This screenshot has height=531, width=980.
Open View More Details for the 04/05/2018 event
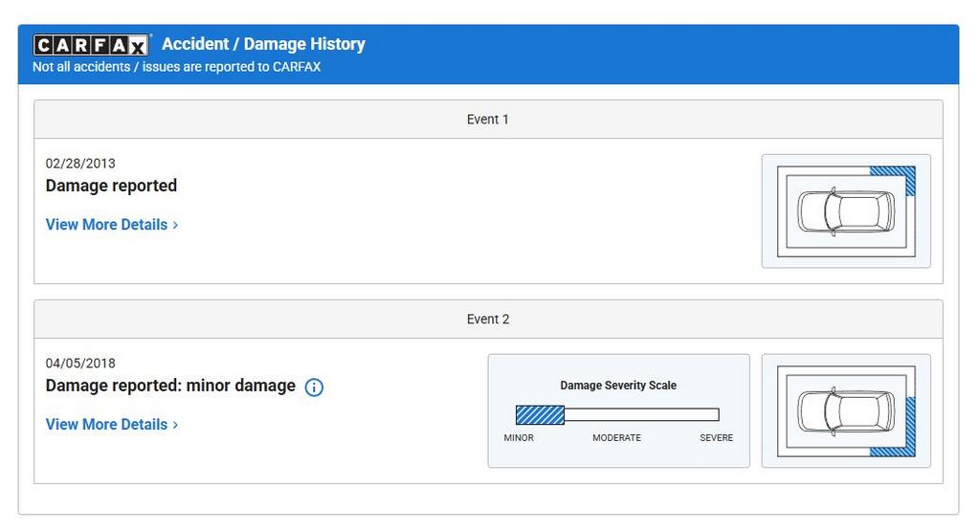point(106,425)
